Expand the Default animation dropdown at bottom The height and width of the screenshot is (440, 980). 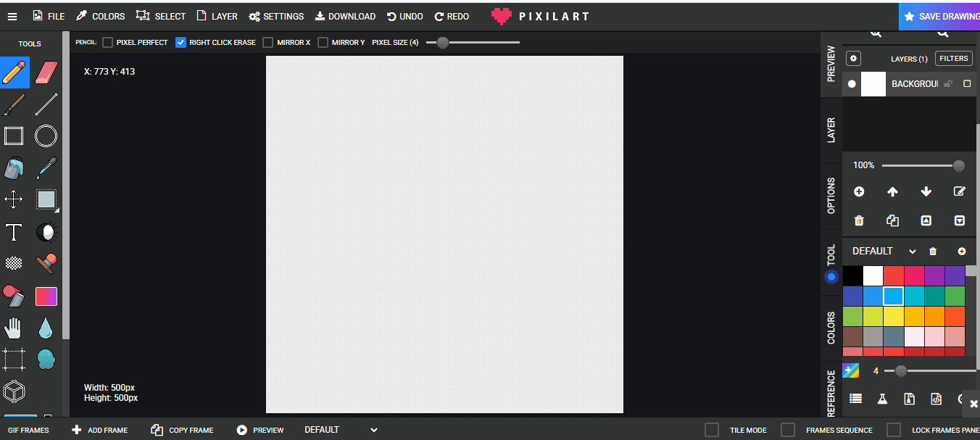point(341,430)
